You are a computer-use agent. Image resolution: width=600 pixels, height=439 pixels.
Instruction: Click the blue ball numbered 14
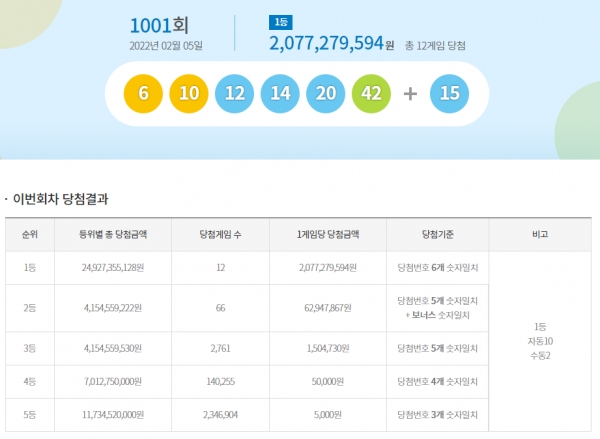coord(280,94)
